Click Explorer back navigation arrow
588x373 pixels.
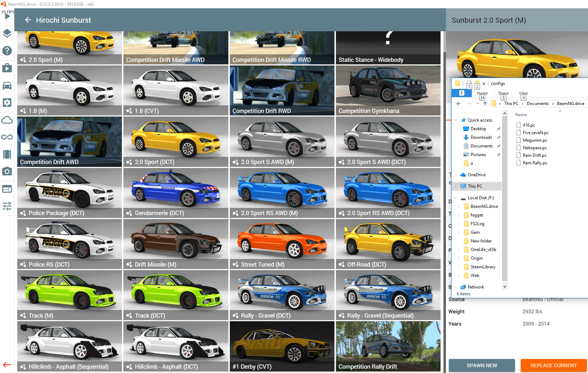(458, 104)
